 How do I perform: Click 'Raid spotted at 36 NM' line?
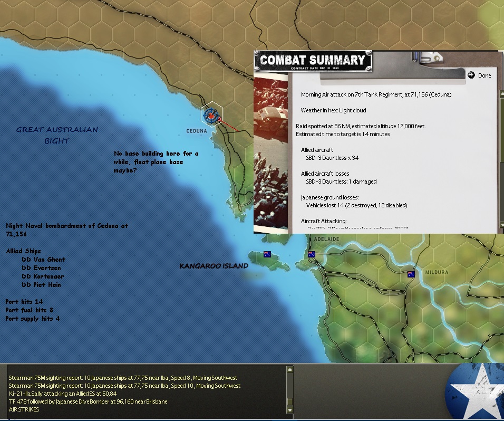point(361,126)
